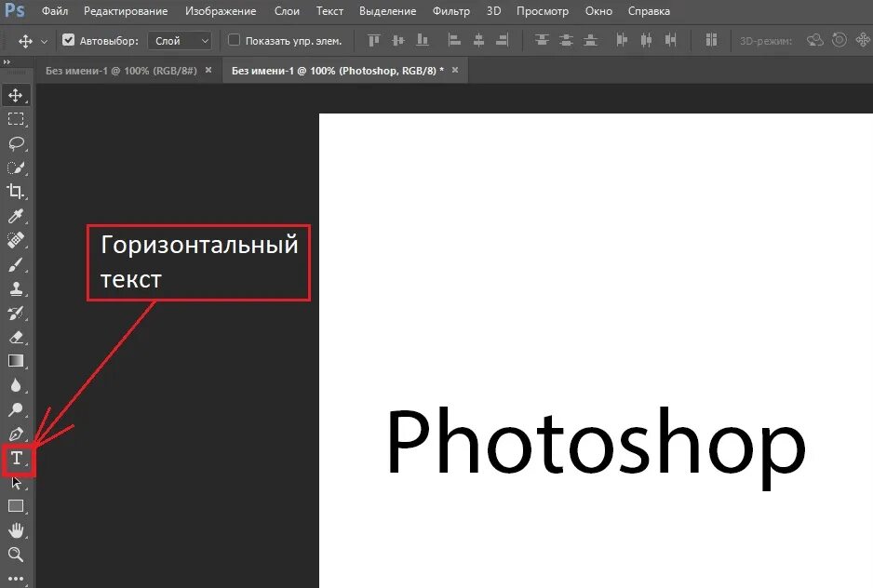Click the 3D roll mode icon

click(839, 40)
